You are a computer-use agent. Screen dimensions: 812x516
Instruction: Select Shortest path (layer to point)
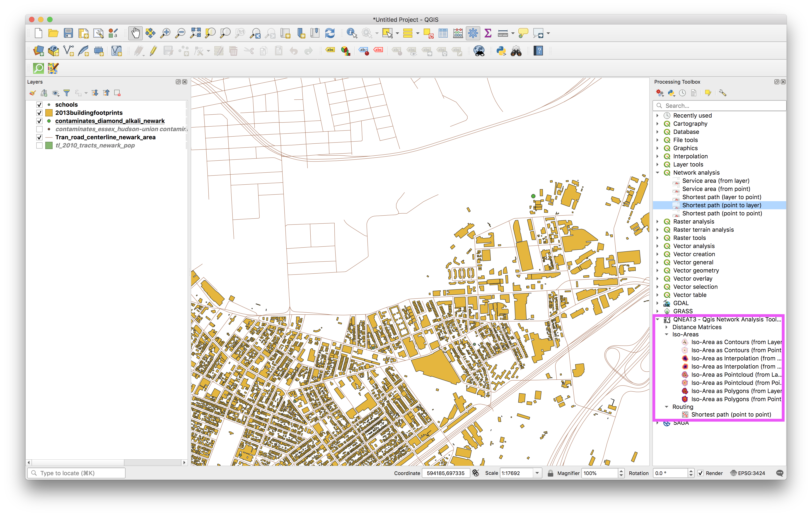point(721,197)
